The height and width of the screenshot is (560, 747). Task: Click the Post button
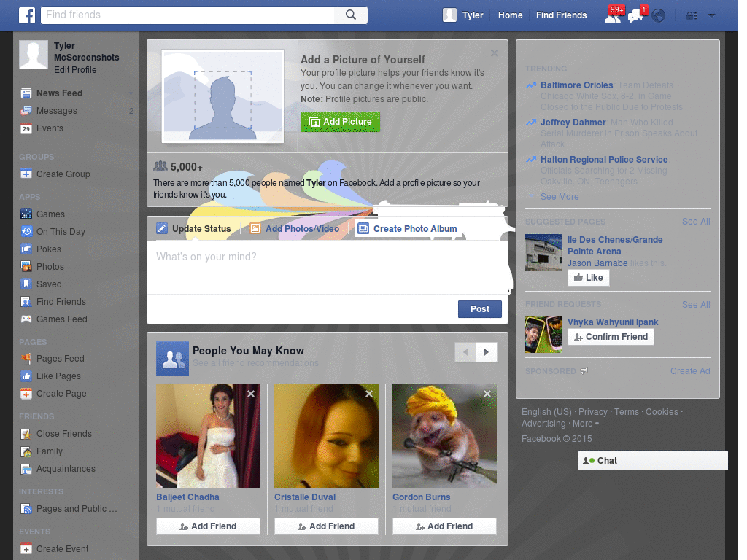480,309
